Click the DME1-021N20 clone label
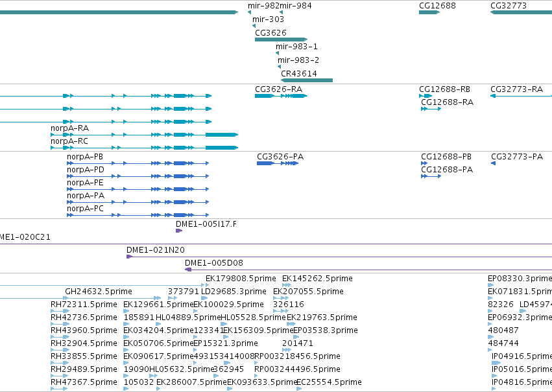The image size is (552, 392). (156, 250)
